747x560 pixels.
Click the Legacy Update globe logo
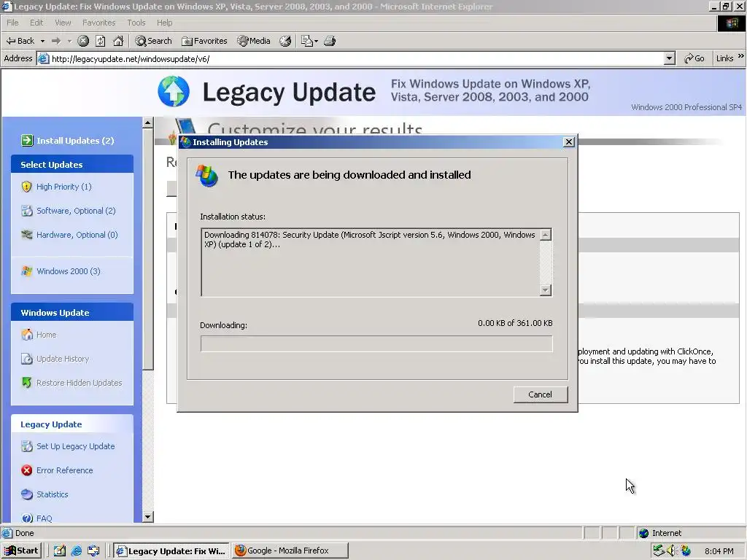[174, 91]
